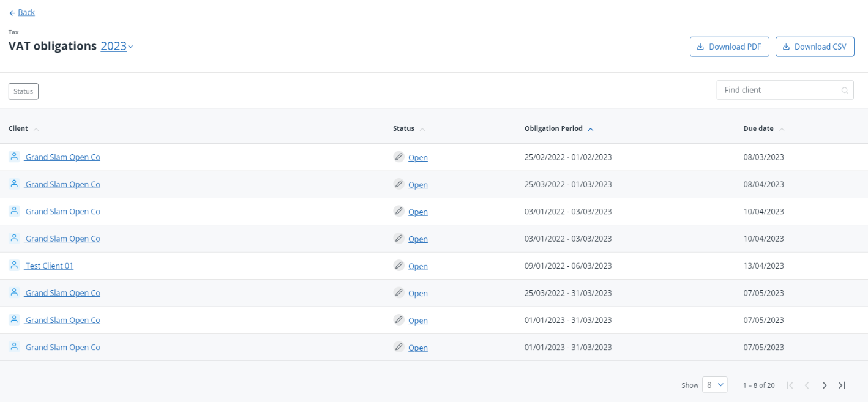This screenshot has height=402, width=868.
Task: Click the pencil icon in the first table row
Action: pyautogui.click(x=399, y=157)
